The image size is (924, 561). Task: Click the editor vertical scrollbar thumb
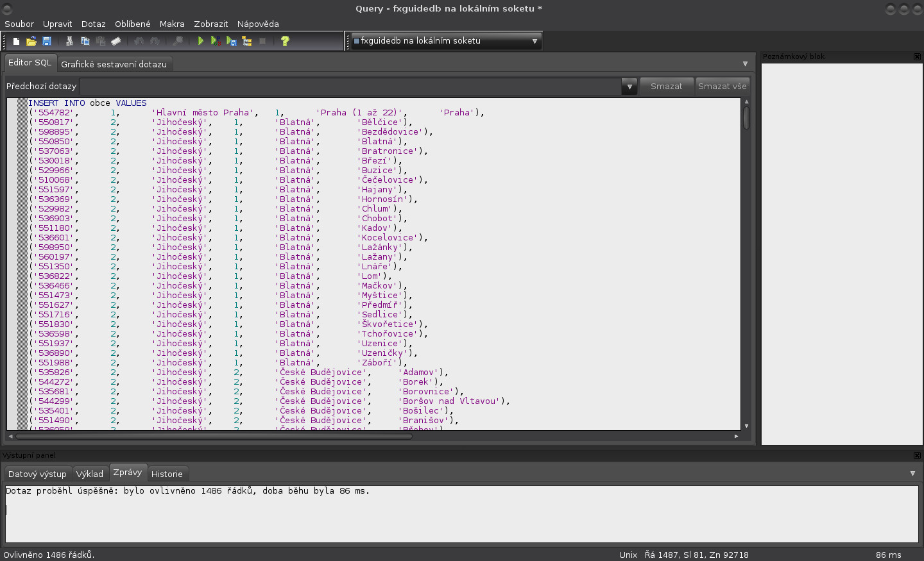click(746, 118)
